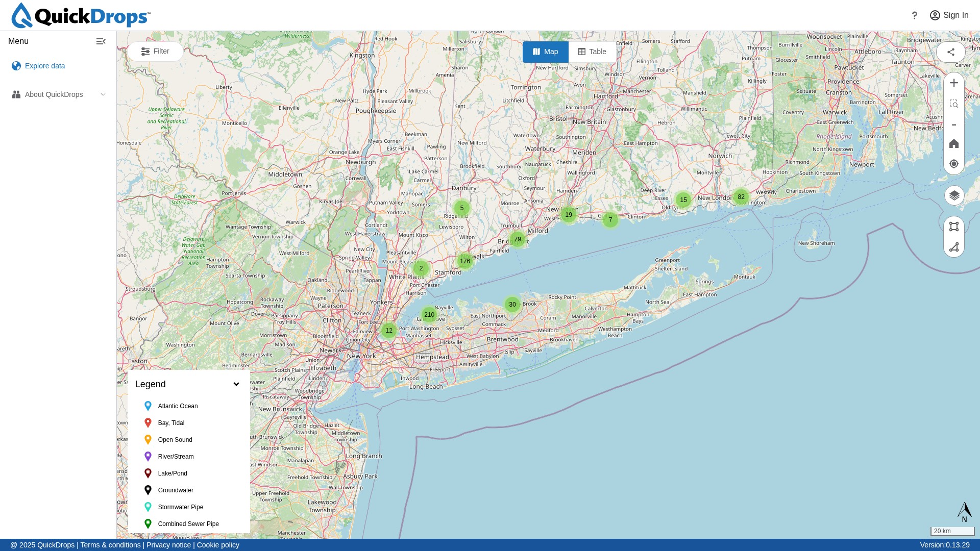This screenshot has height=551, width=980.
Task: Open the 5 cluster near Ridgefield
Action: pos(462,208)
